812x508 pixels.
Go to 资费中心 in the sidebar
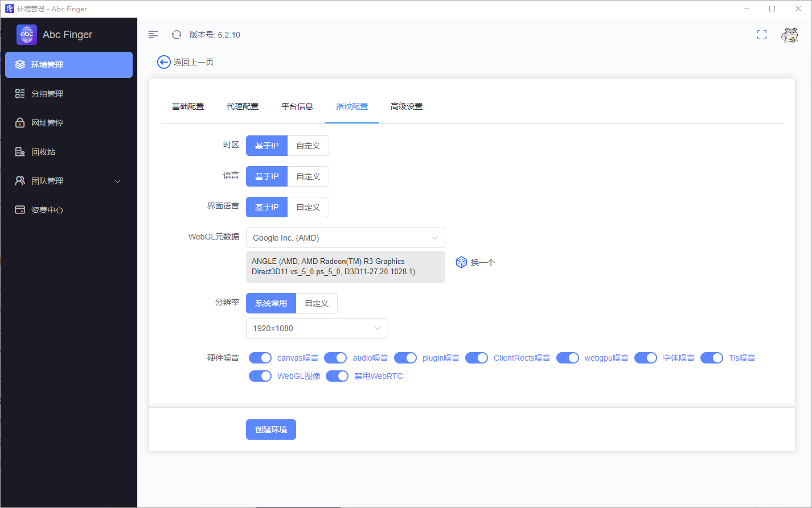tap(47, 210)
